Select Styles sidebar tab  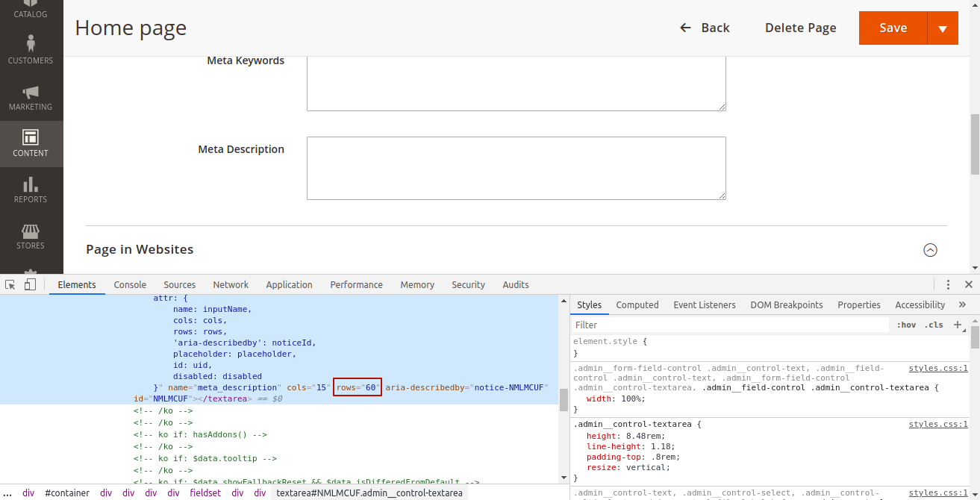589,304
